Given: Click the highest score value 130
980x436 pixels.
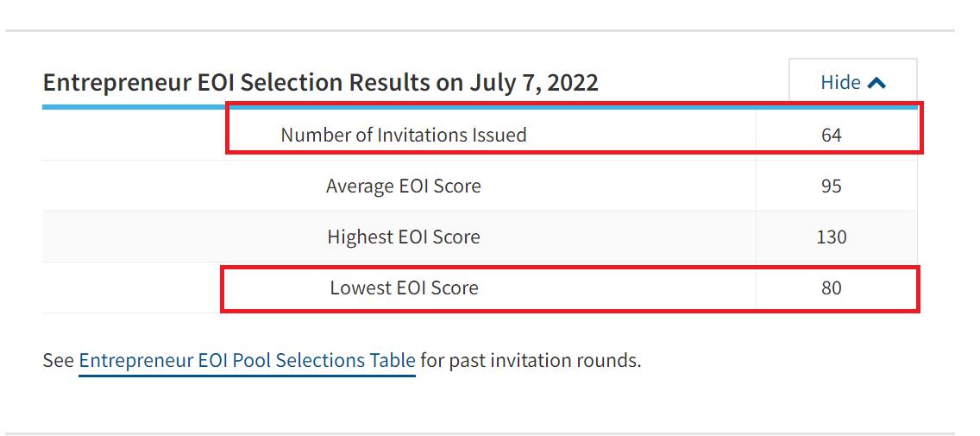Looking at the screenshot, I should [x=831, y=237].
